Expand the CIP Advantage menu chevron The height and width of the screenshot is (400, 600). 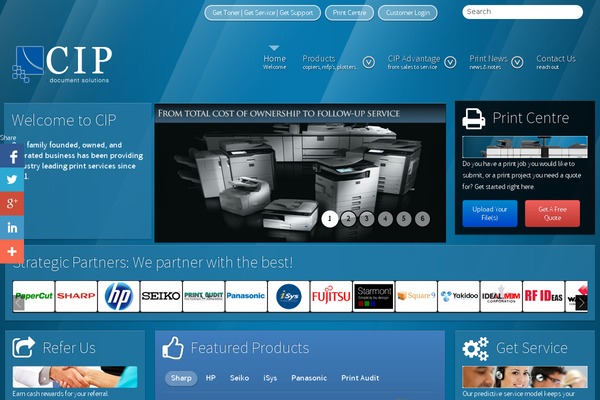[x=450, y=62]
